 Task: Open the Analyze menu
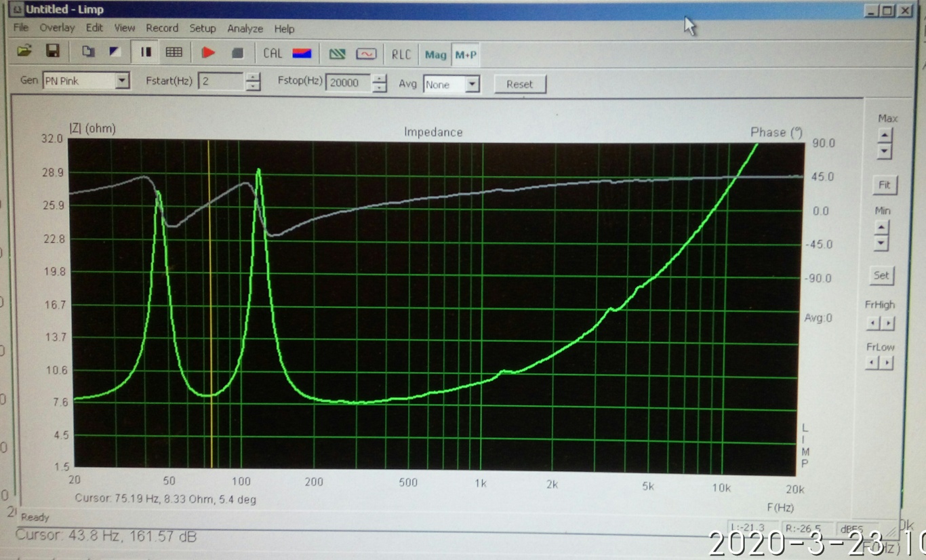(x=245, y=28)
